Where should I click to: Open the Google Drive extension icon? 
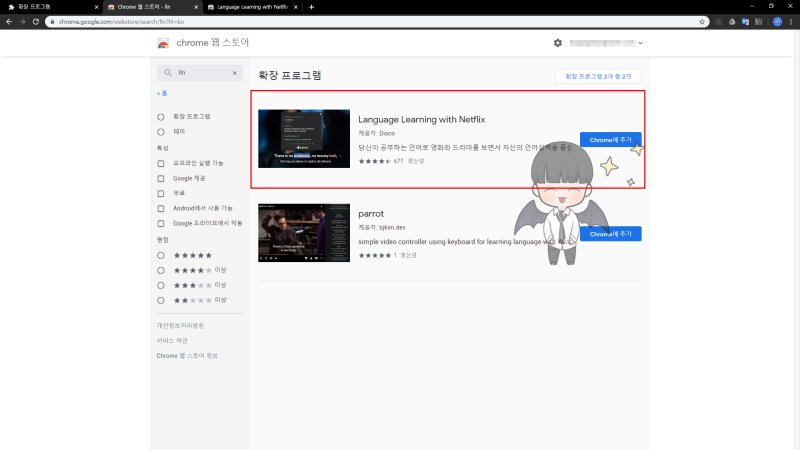coord(732,21)
